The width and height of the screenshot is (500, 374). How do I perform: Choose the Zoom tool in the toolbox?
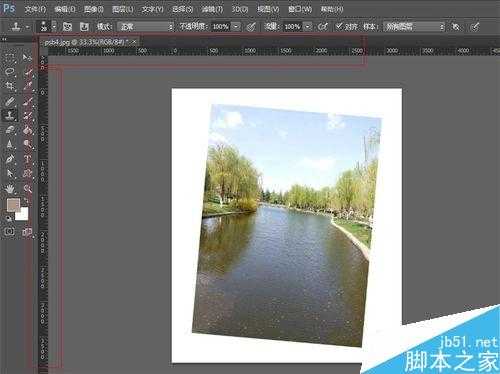(x=27, y=189)
